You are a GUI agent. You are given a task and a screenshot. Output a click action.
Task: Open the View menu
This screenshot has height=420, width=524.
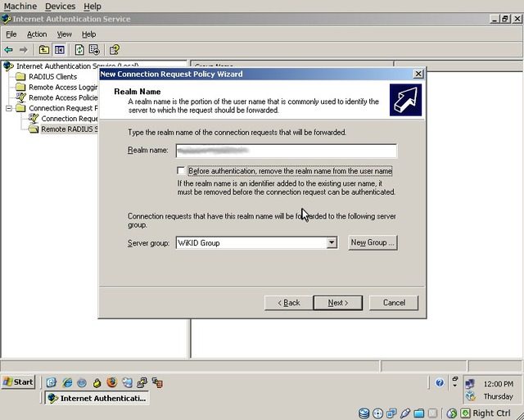(64, 34)
